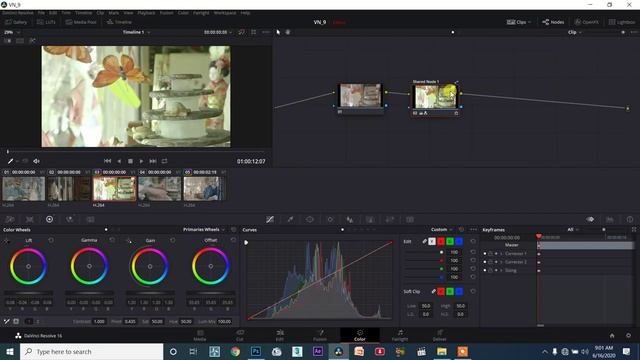The width and height of the screenshot is (640, 360).
Task: Adjust the Lift master wheel slider
Action: click(28, 293)
